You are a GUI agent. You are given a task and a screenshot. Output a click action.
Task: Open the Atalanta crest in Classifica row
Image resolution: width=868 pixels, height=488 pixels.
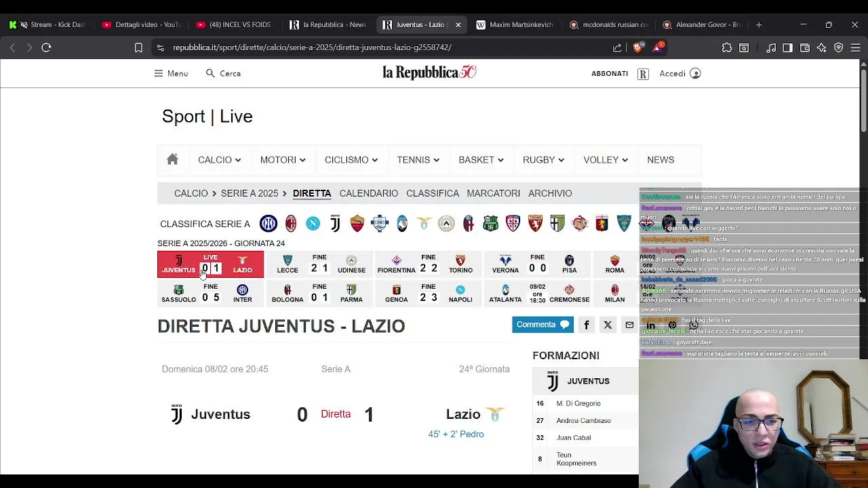tap(402, 224)
